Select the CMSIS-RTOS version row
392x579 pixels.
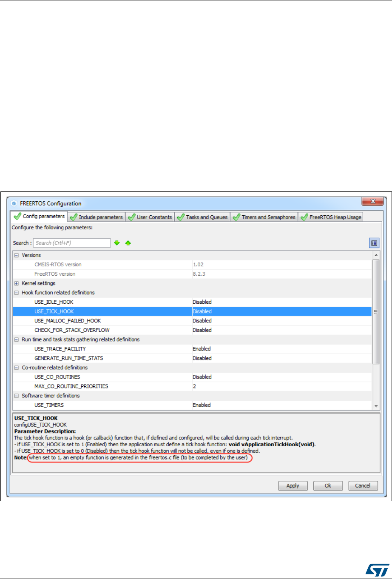point(192,265)
